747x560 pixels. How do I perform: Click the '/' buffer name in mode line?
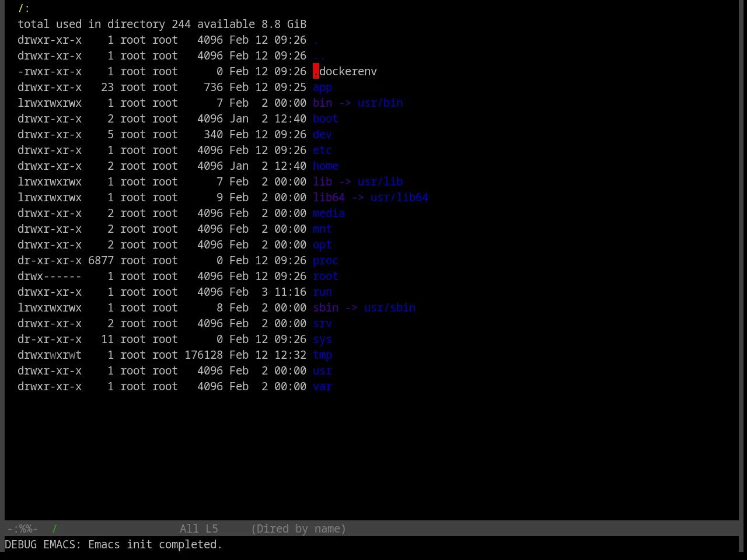click(x=54, y=528)
